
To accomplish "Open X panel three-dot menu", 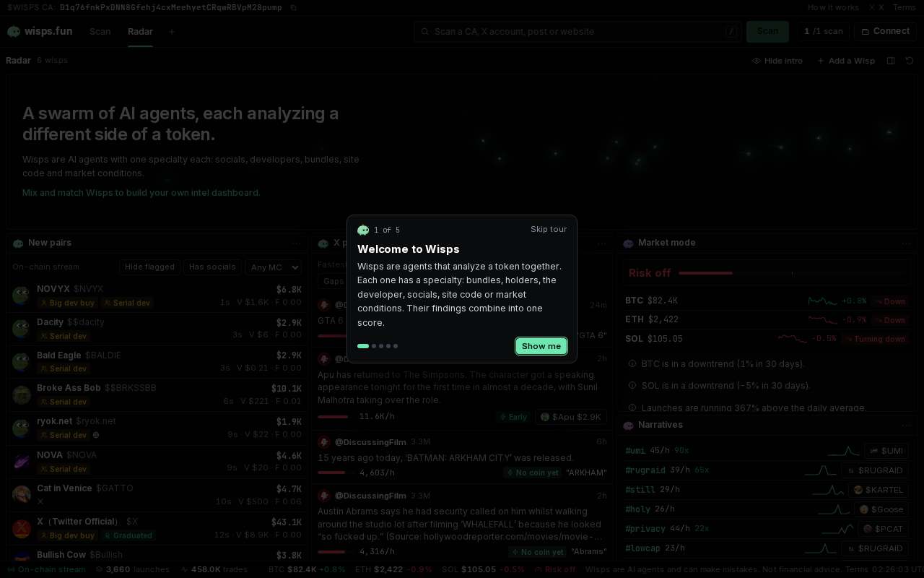I will point(602,243).
